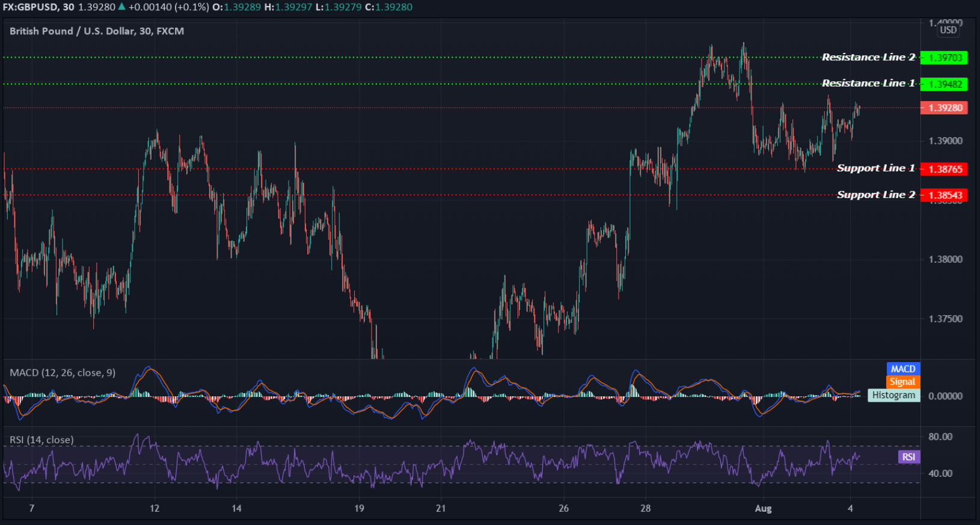Click the 4 date label on time axis
The height and width of the screenshot is (525, 980).
(850, 509)
